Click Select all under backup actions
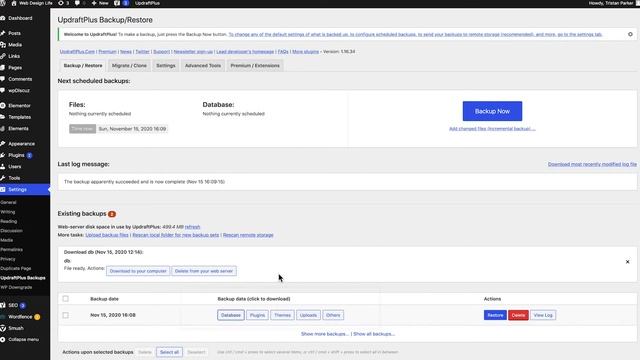This screenshot has width=640, height=360. pyautogui.click(x=169, y=352)
